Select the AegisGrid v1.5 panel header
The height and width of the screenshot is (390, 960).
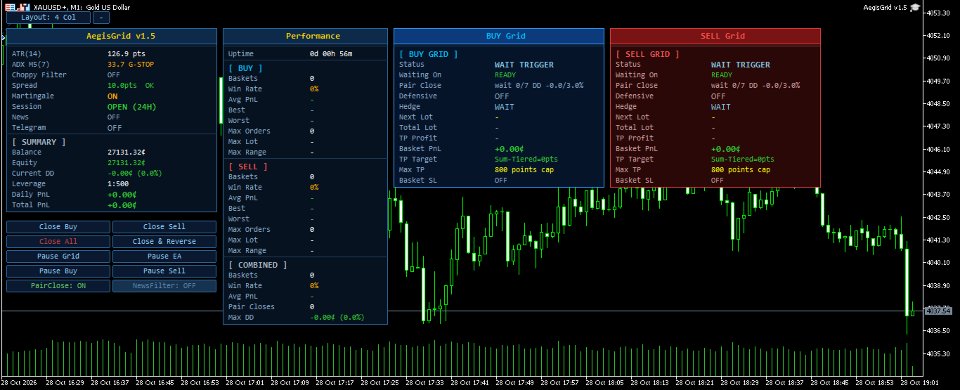coord(111,36)
